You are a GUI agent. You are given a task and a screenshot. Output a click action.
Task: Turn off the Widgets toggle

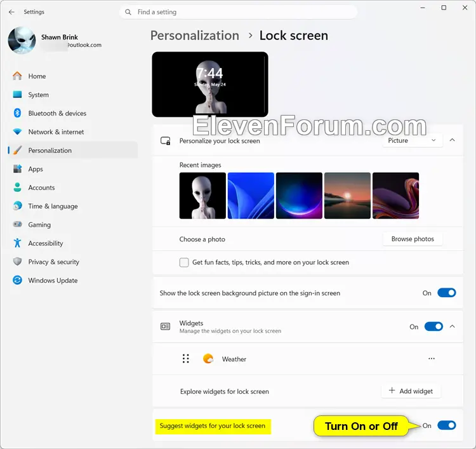[433, 326]
